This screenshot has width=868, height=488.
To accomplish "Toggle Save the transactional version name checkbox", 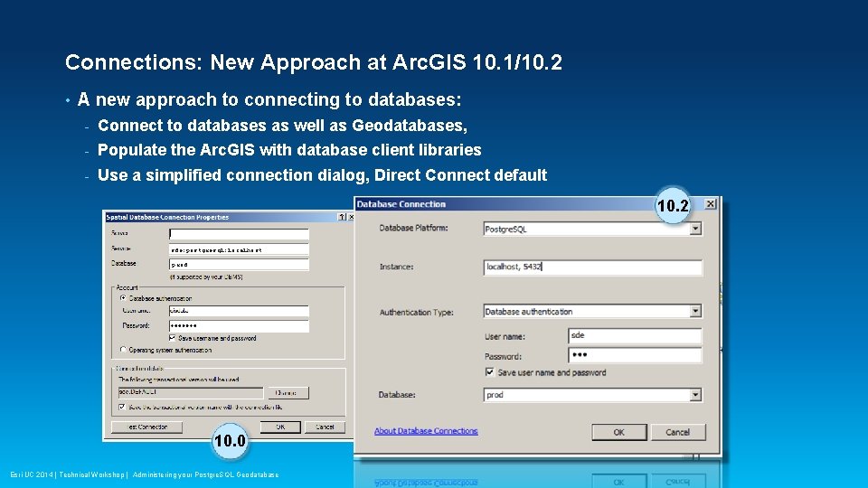I will tap(122, 407).
